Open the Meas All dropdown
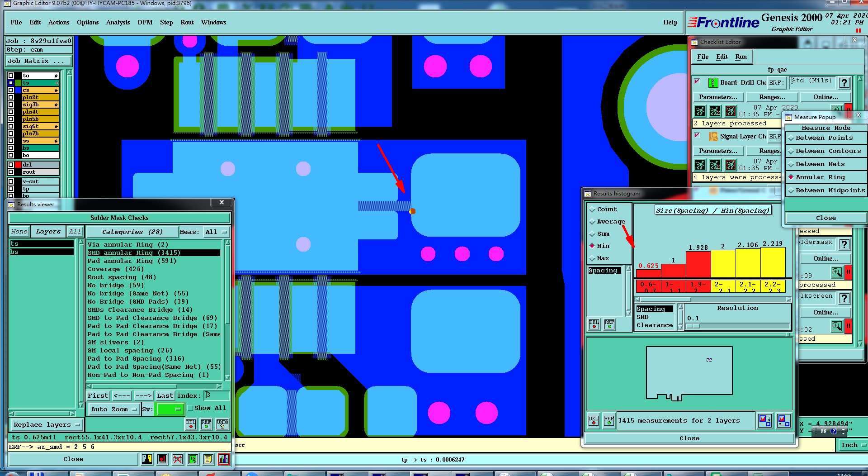Screen dimensions: 868x476 click(x=216, y=232)
